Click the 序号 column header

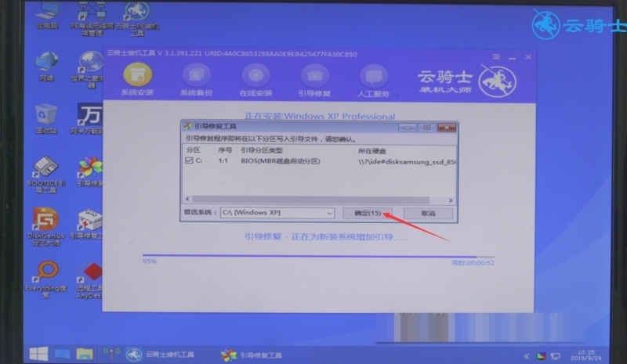pyautogui.click(x=225, y=150)
